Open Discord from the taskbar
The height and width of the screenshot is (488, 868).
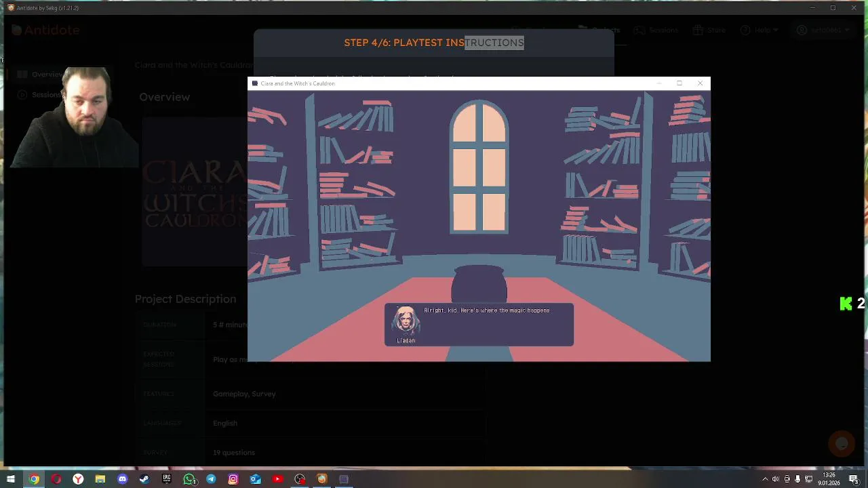tap(123, 479)
